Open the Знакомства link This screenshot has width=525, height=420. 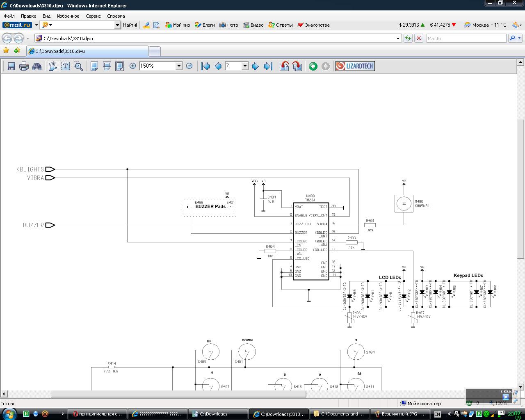coord(313,25)
